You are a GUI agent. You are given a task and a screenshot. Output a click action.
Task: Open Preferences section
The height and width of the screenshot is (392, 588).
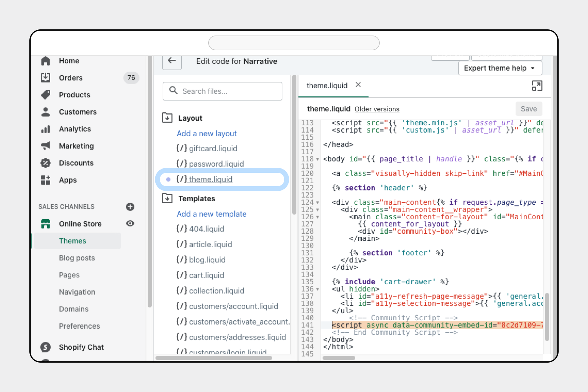coord(80,326)
